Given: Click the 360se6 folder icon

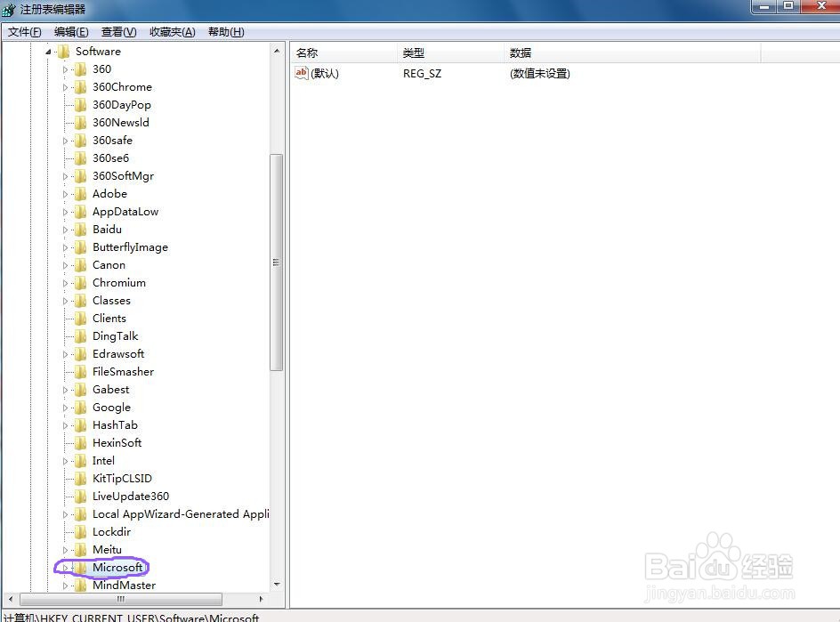Looking at the screenshot, I should (80, 158).
